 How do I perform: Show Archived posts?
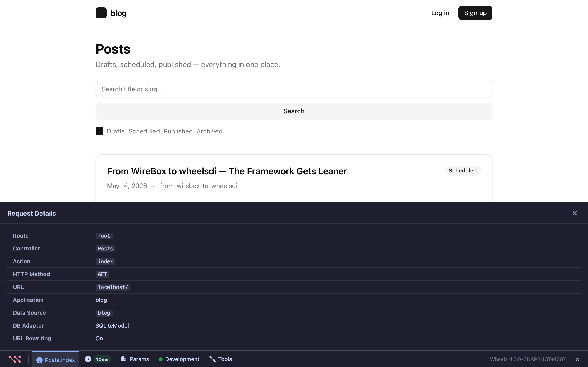click(209, 131)
